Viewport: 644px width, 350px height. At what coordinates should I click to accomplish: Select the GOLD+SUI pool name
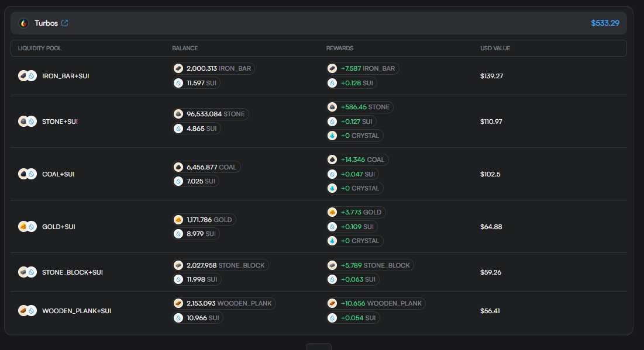(x=58, y=227)
